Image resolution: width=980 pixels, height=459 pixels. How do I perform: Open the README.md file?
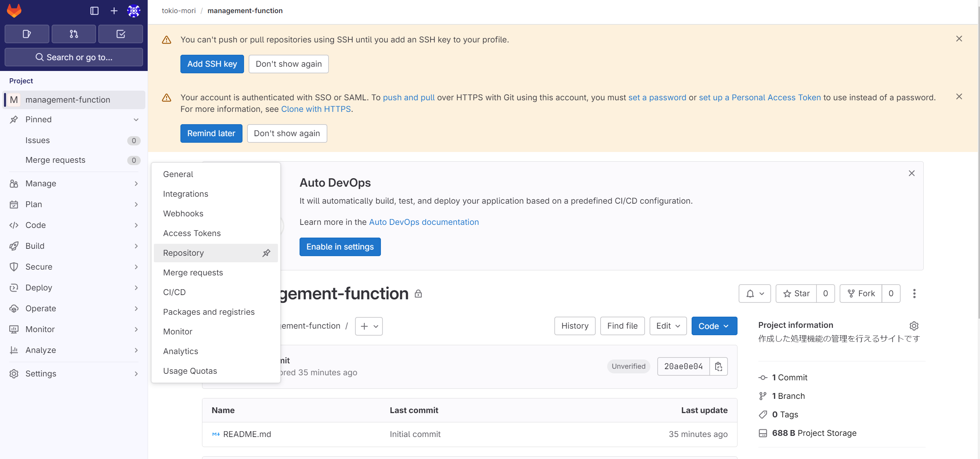tap(247, 434)
